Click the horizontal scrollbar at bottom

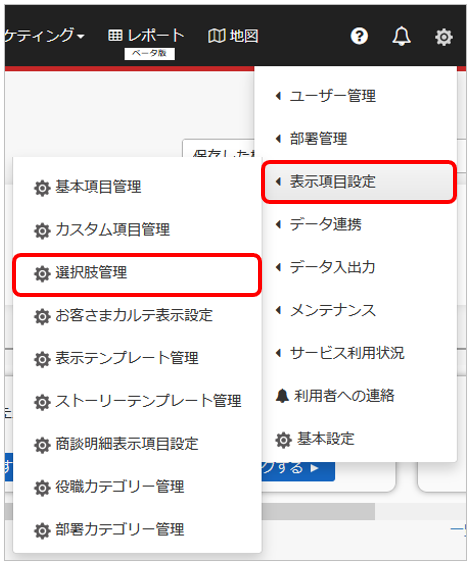[318, 511]
